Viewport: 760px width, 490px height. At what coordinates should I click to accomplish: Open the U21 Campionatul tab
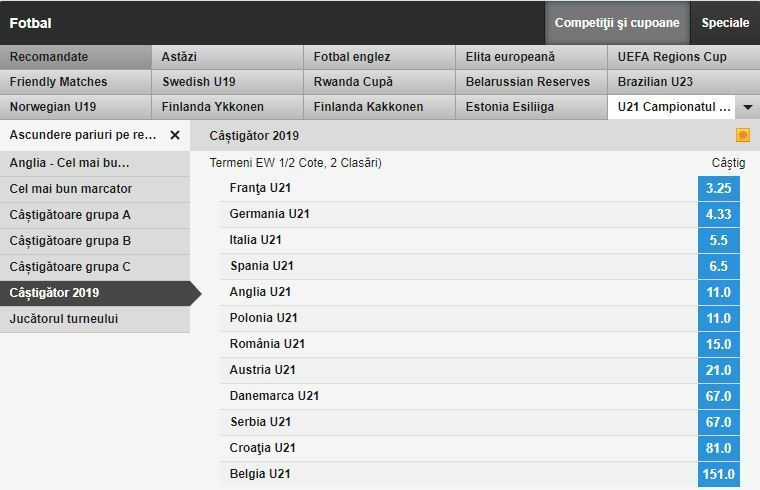click(673, 107)
